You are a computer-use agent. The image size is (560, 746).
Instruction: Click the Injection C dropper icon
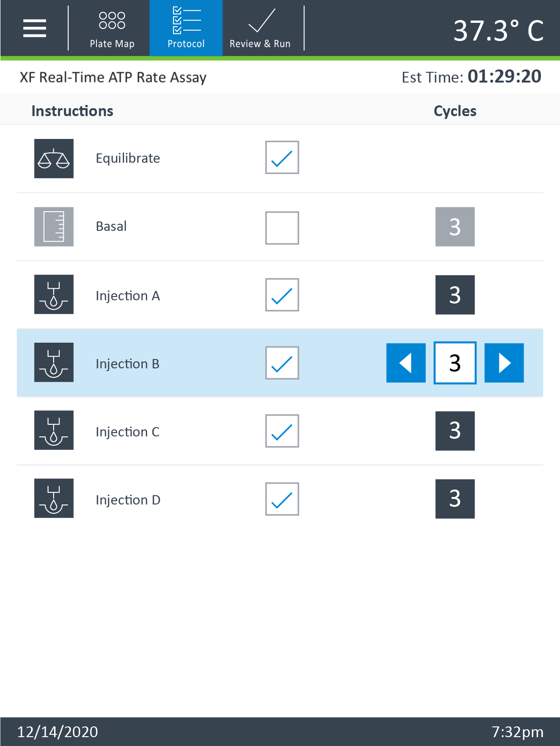[x=54, y=430]
